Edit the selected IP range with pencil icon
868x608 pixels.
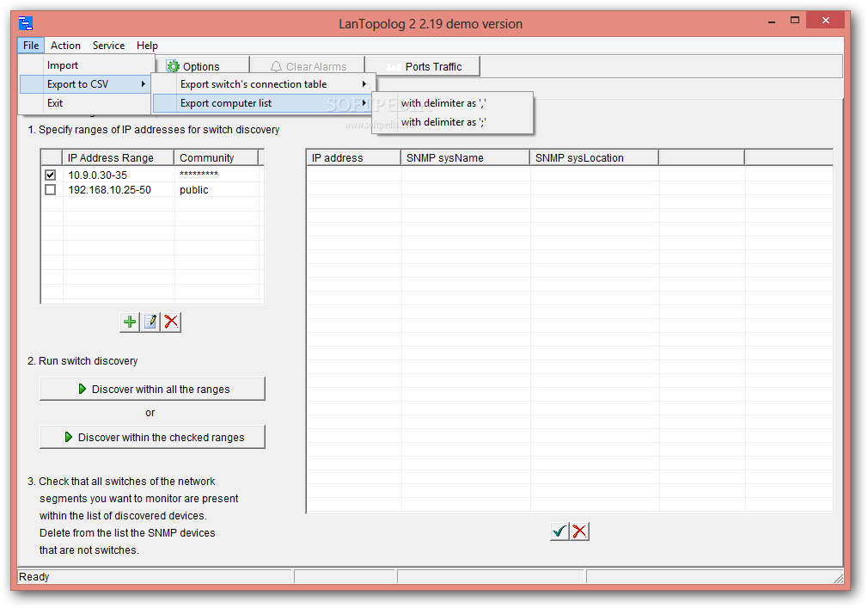150,322
